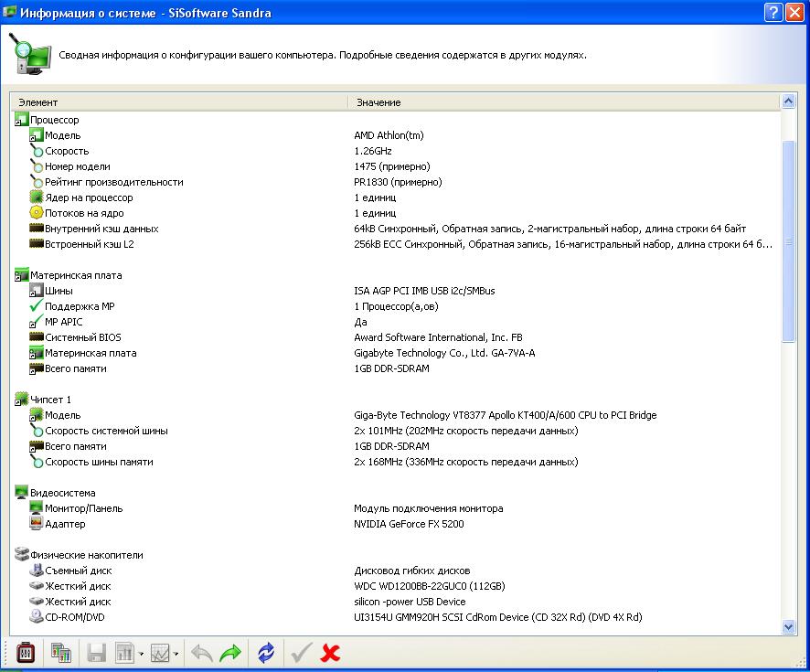Click the Модель icon under Процессор
Image resolution: width=810 pixels, height=672 pixels.
[36, 135]
